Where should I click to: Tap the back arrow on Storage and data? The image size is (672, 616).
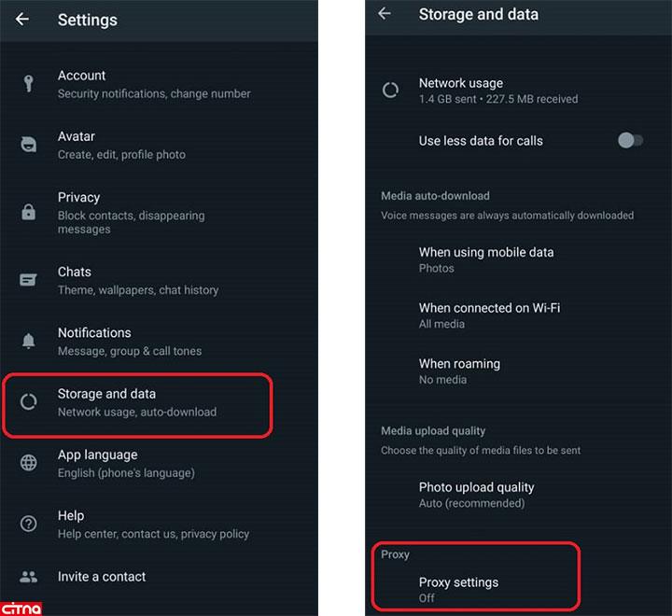pyautogui.click(x=385, y=14)
